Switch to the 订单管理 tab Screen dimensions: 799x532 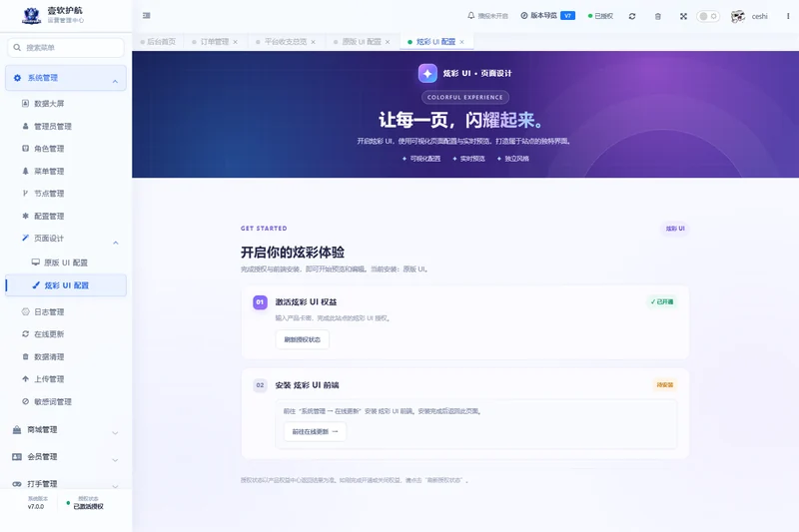point(215,42)
